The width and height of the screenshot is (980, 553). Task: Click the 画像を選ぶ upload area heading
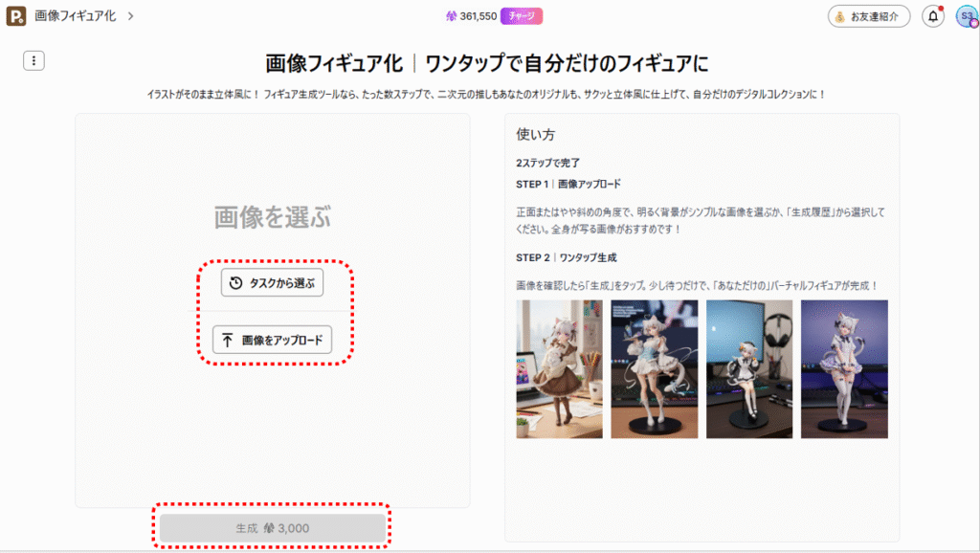272,217
